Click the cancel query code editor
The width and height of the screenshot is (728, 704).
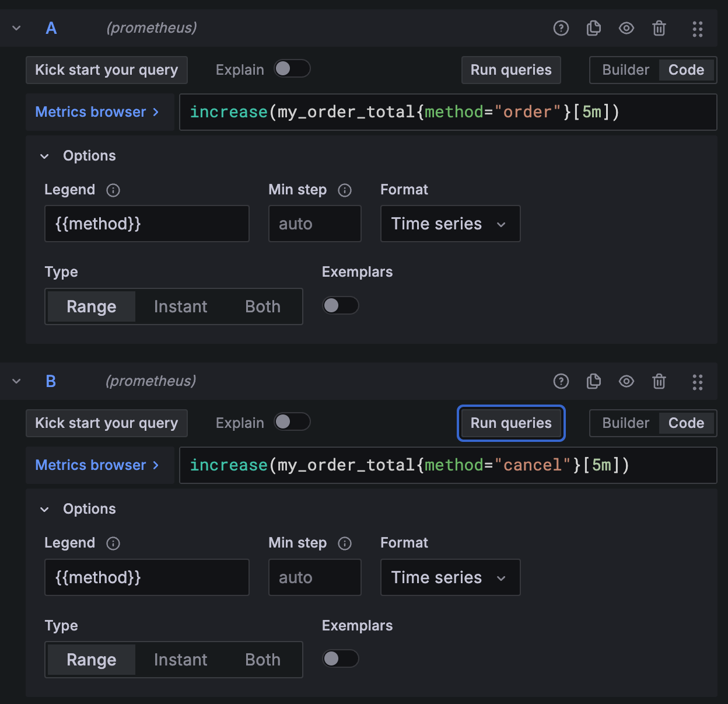[448, 465]
